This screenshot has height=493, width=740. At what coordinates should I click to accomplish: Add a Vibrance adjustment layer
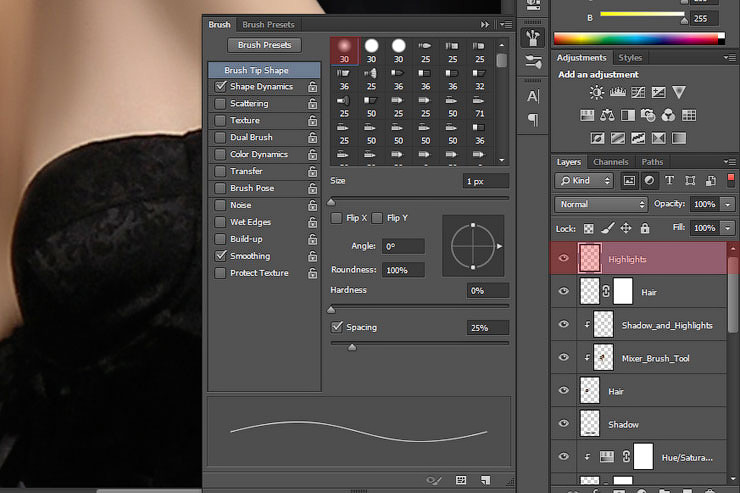point(679,93)
